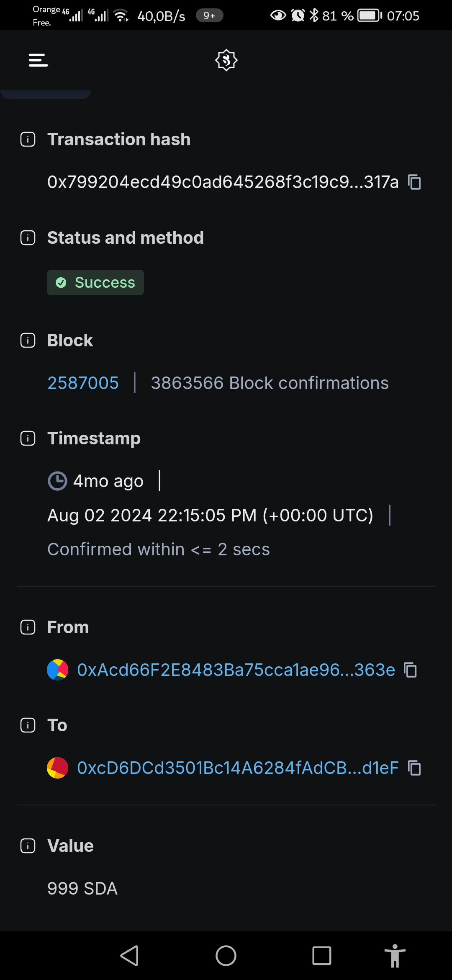Tap the To address identicon avatar
The width and height of the screenshot is (452, 980).
(x=57, y=768)
